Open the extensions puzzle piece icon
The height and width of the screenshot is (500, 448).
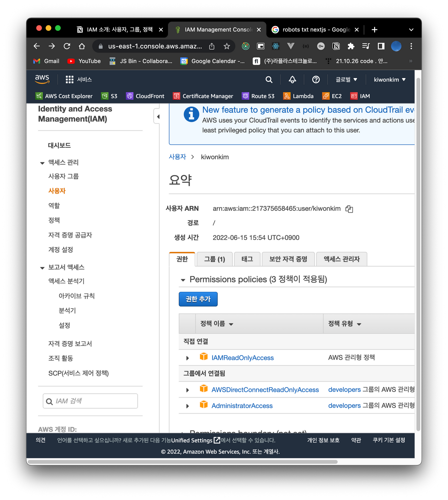coord(351,46)
